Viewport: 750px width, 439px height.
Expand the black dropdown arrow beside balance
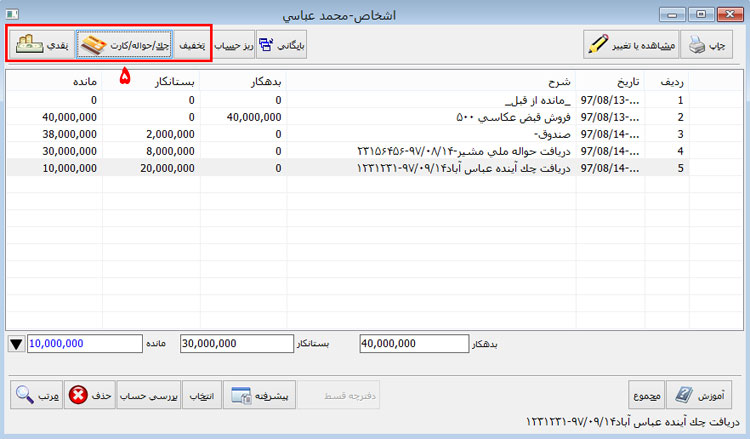click(x=16, y=344)
